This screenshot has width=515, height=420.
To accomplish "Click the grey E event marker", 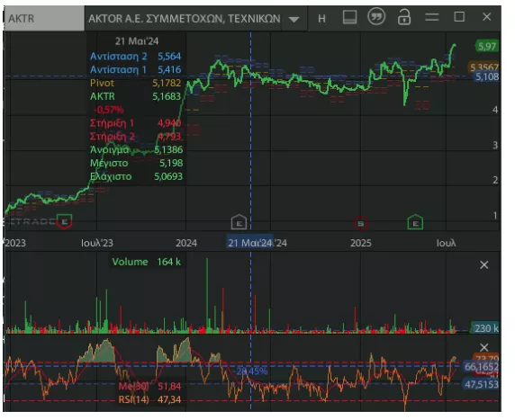I will click(239, 222).
